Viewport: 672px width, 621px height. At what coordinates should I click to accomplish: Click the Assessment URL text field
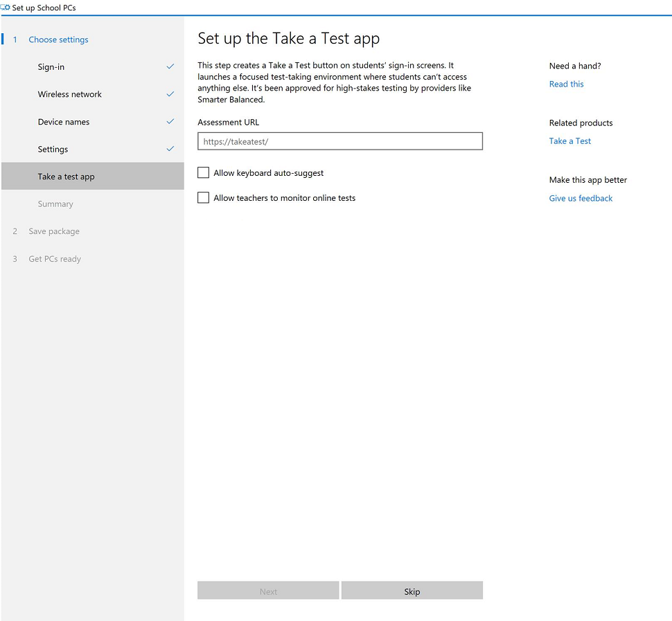pos(339,142)
